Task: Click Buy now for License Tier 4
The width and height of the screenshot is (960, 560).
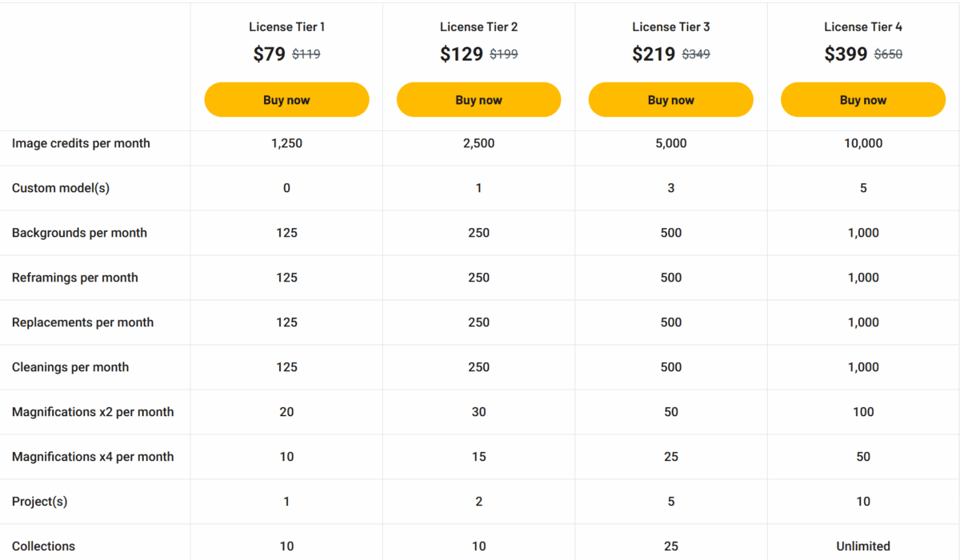Action: point(862,100)
